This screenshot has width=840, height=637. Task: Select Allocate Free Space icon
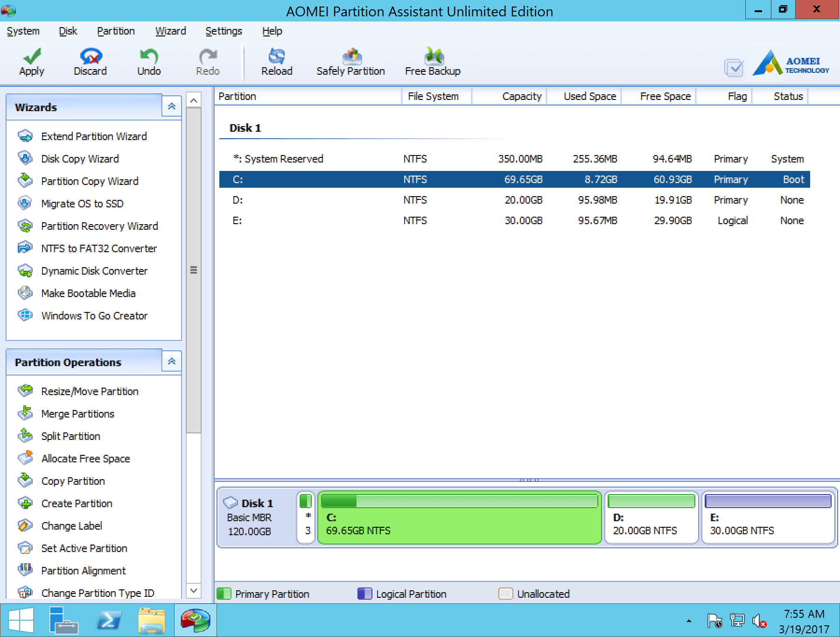point(25,458)
